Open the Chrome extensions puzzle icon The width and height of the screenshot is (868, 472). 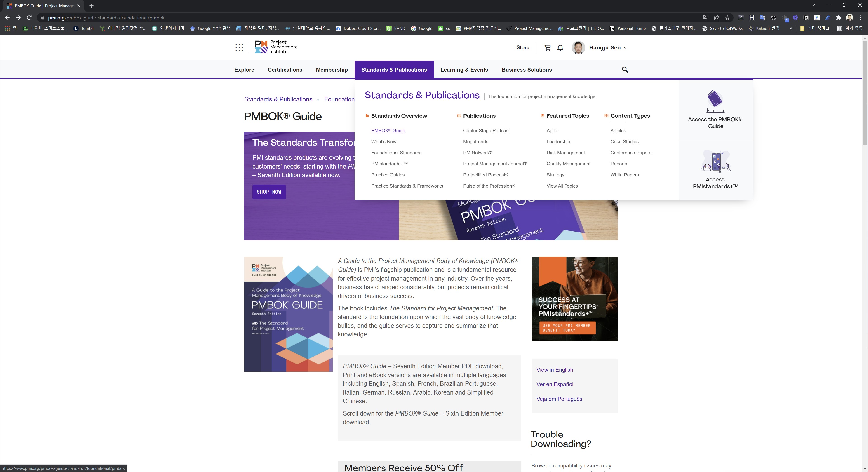click(838, 18)
